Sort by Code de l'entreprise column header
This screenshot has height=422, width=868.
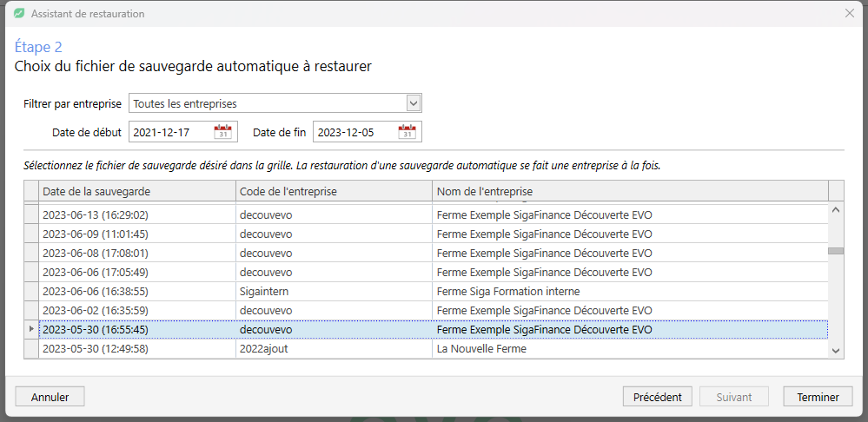coord(334,191)
